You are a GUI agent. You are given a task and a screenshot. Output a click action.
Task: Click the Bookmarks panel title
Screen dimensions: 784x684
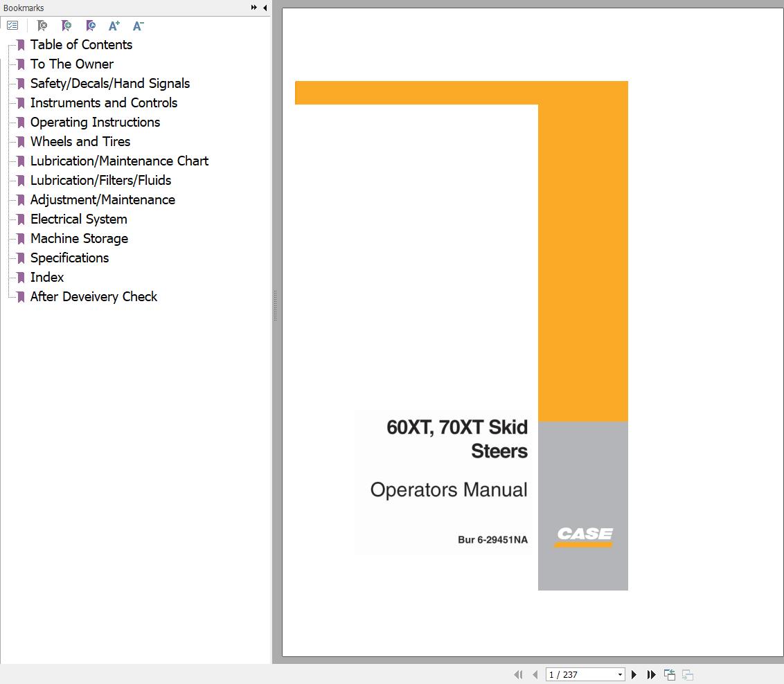point(24,8)
